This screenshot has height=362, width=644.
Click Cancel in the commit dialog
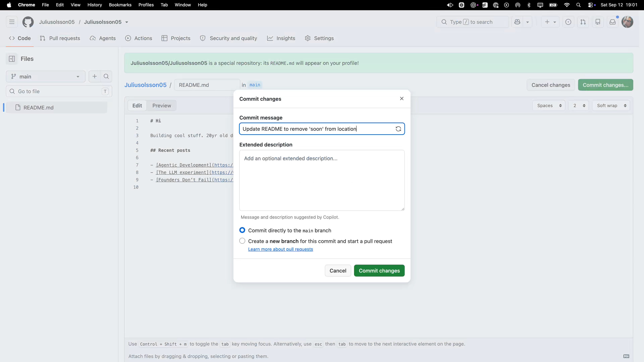pyautogui.click(x=338, y=270)
